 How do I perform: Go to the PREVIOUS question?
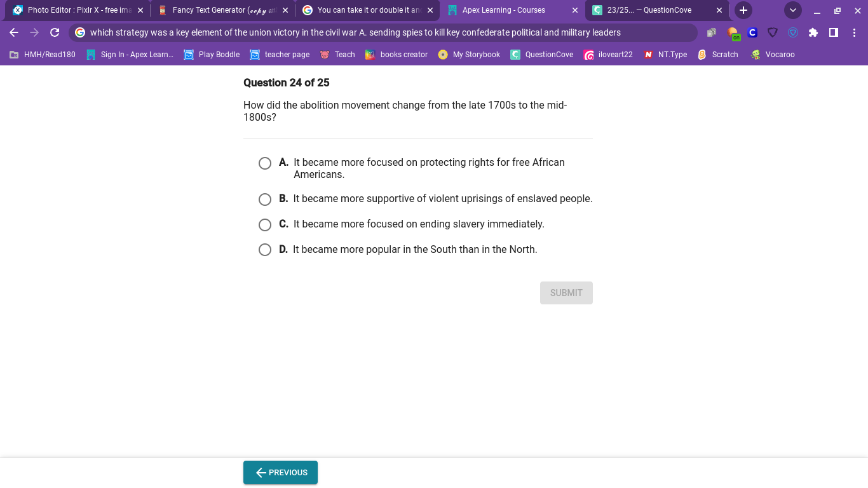[x=280, y=473]
